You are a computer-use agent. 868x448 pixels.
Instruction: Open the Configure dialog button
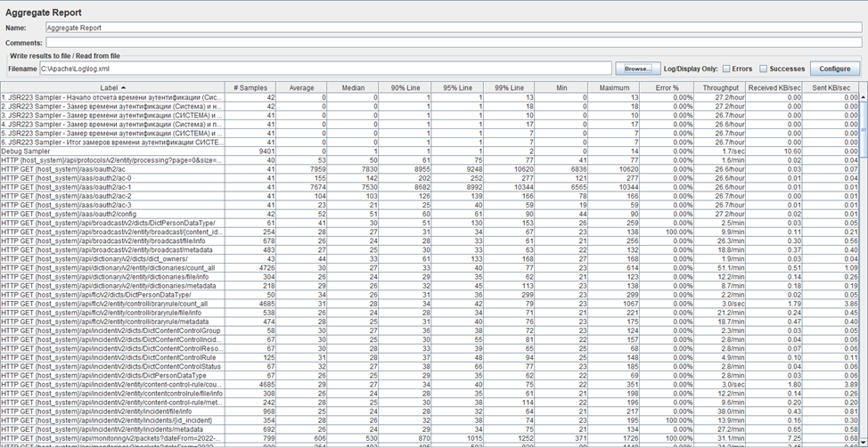pos(835,69)
